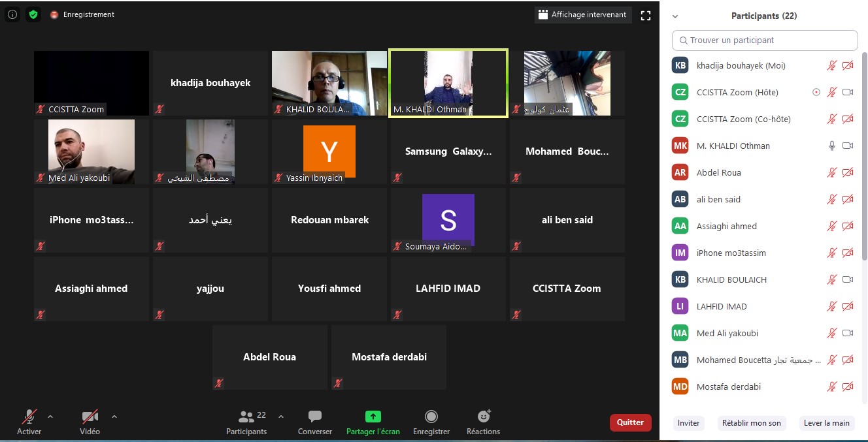Select CCISTTA Zoom (Co-hôte) row
Screen dimensions: 868x442
point(763,119)
